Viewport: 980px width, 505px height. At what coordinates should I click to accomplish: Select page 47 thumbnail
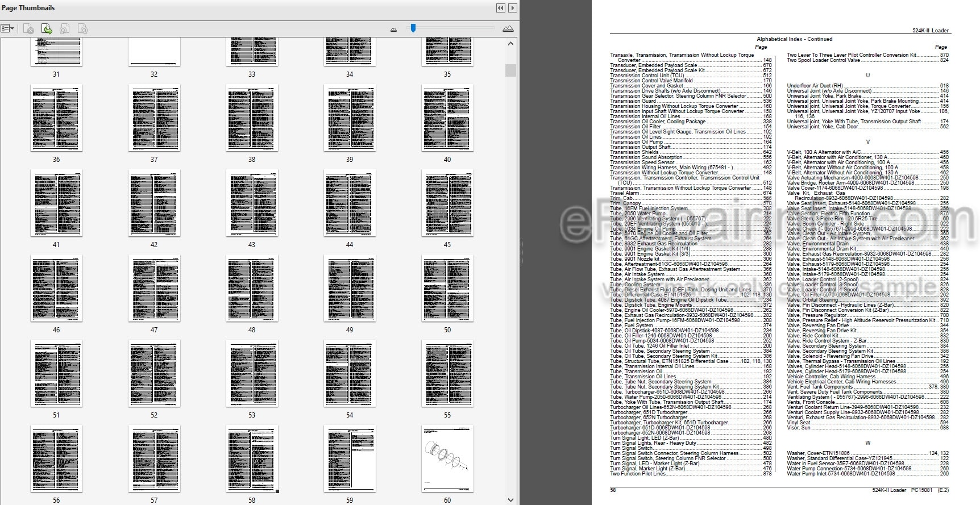coord(154,289)
